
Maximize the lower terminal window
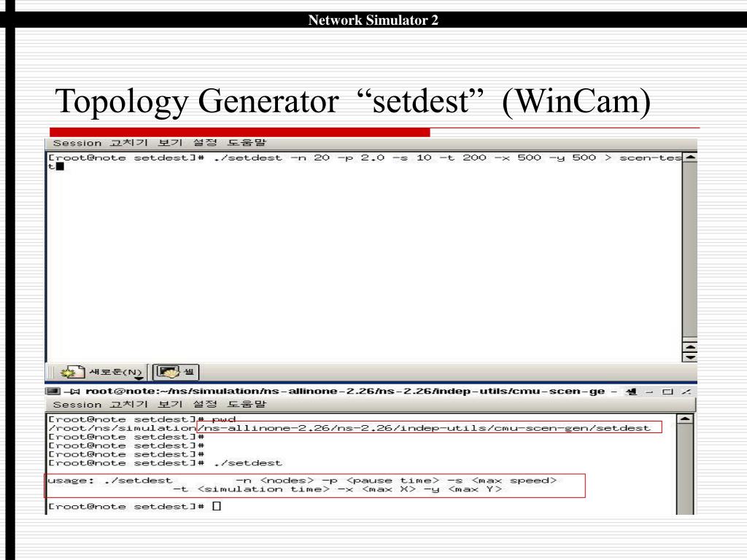pos(668,392)
